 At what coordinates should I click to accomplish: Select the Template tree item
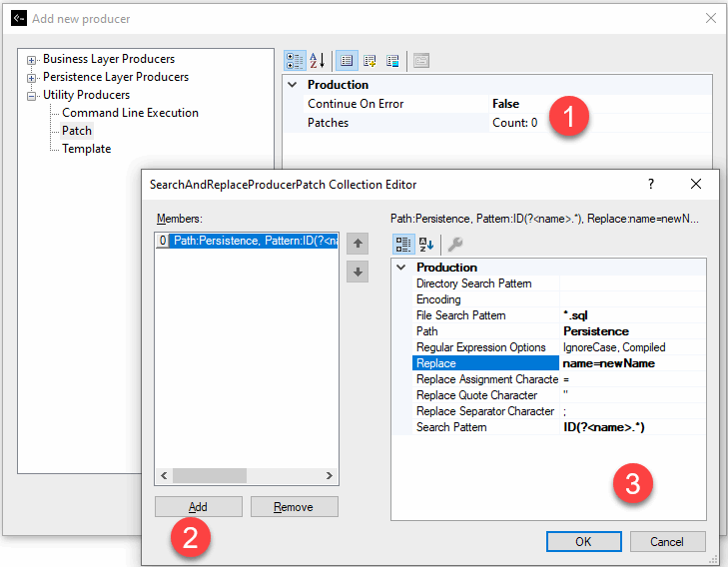point(86,149)
